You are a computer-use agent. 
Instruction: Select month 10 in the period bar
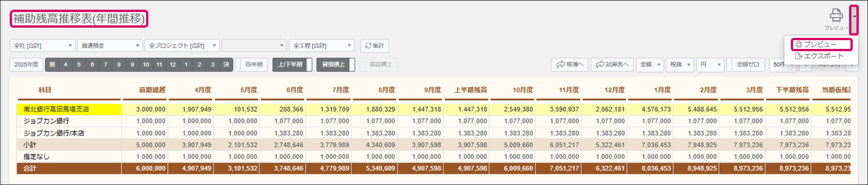146,65
